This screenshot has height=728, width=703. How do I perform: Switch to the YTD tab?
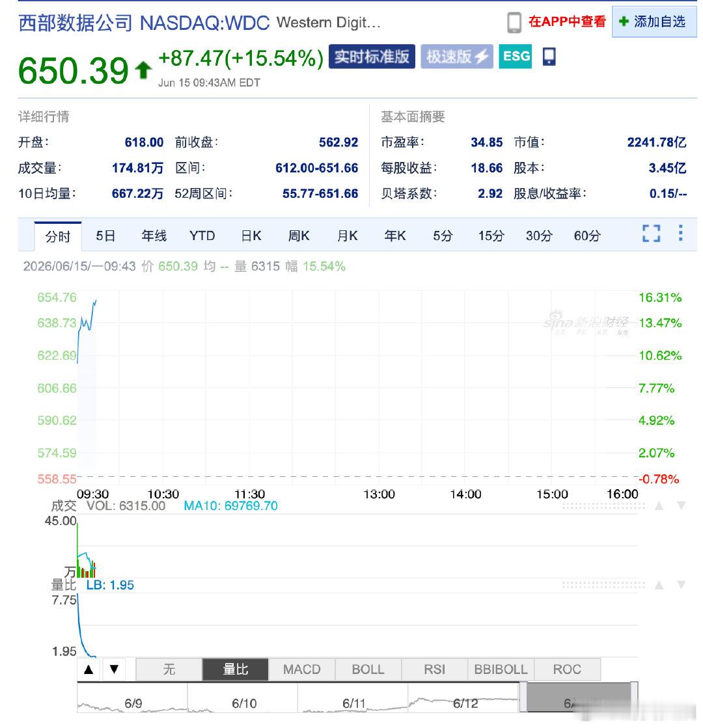pyautogui.click(x=202, y=236)
